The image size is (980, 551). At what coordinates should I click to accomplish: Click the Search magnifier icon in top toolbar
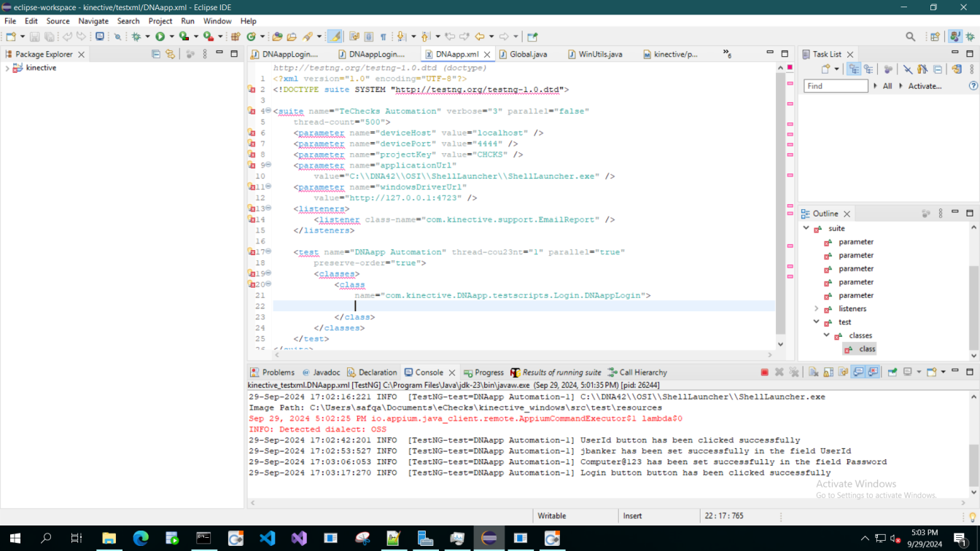[x=910, y=36]
